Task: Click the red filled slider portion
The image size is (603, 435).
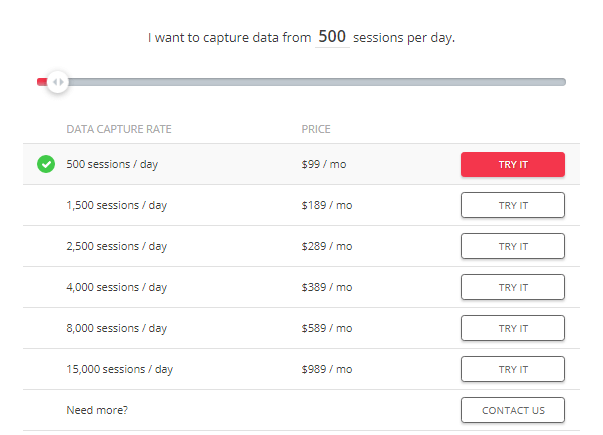Action: pyautogui.click(x=42, y=82)
